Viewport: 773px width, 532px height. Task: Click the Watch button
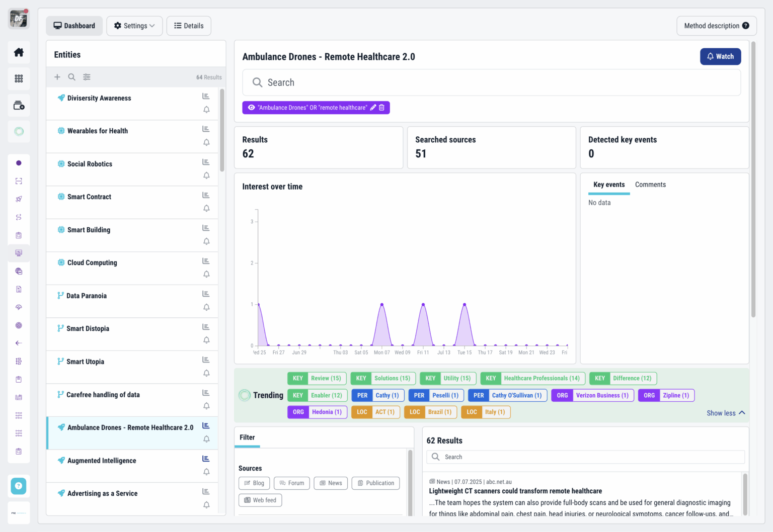[720, 56]
